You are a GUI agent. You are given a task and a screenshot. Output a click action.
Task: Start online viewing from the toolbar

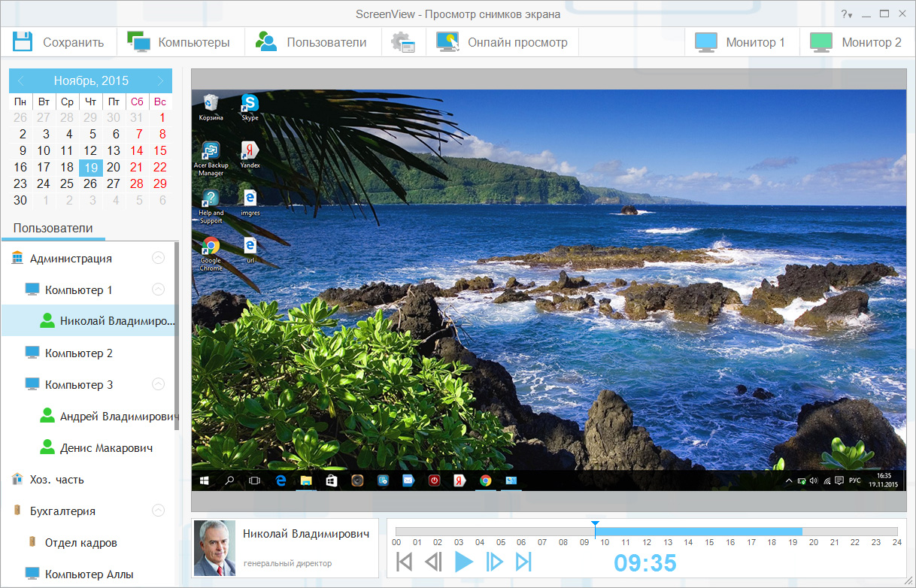448,42
